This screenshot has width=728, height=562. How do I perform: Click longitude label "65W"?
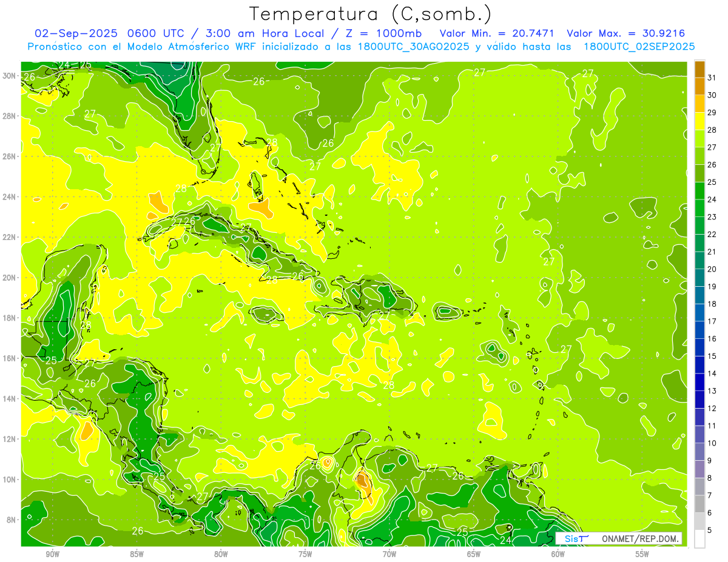(x=474, y=554)
